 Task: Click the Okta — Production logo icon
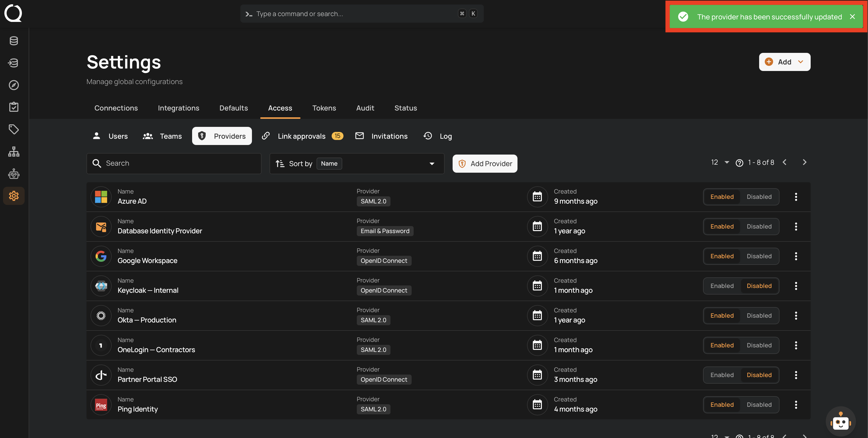101,315
